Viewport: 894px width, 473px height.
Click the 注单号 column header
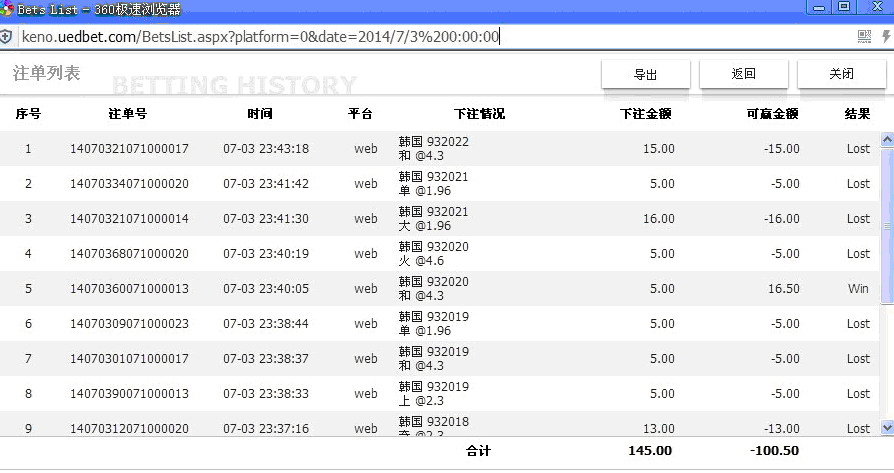point(128,114)
